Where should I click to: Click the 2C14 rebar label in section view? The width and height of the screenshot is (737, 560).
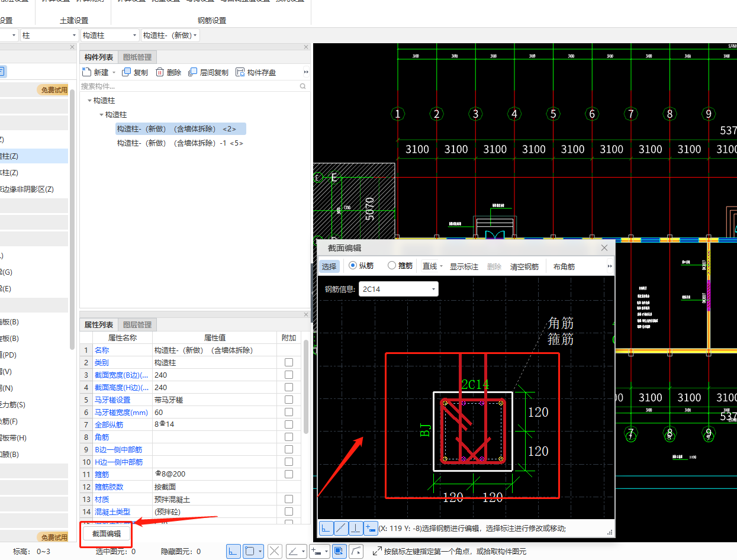(x=475, y=384)
